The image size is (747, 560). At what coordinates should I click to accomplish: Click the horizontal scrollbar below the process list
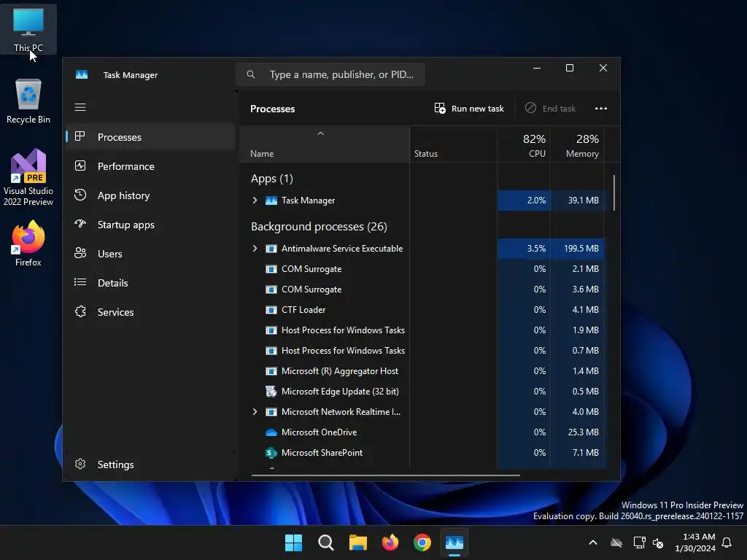point(385,475)
